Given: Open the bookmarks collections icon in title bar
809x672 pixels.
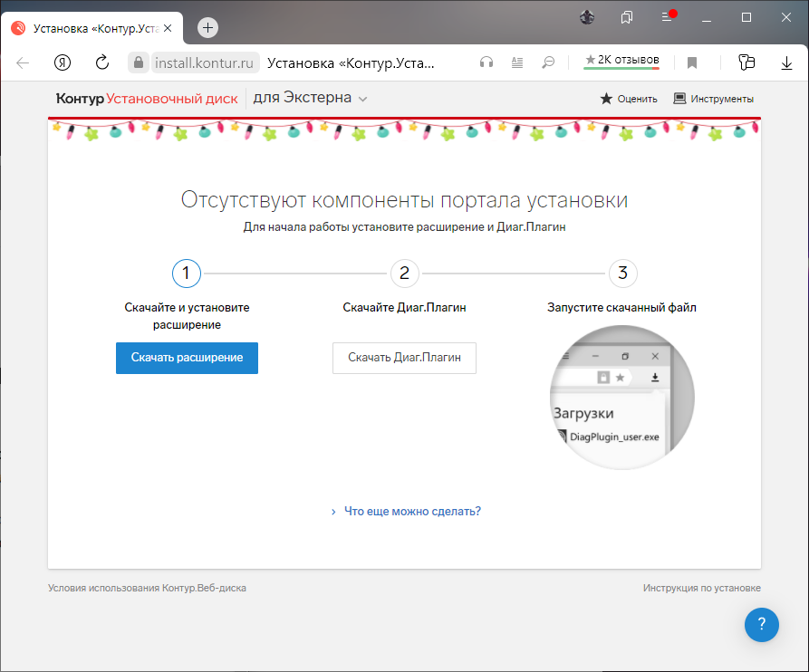Looking at the screenshot, I should click(x=626, y=17).
